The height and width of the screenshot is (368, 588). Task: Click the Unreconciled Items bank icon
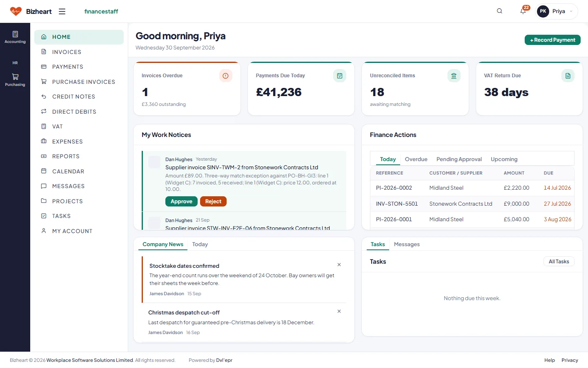pyautogui.click(x=454, y=76)
